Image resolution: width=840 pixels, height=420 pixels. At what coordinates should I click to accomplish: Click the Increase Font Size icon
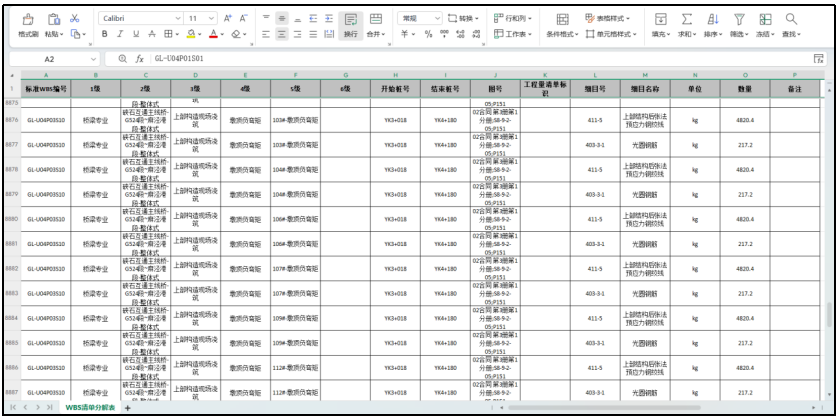tap(226, 19)
